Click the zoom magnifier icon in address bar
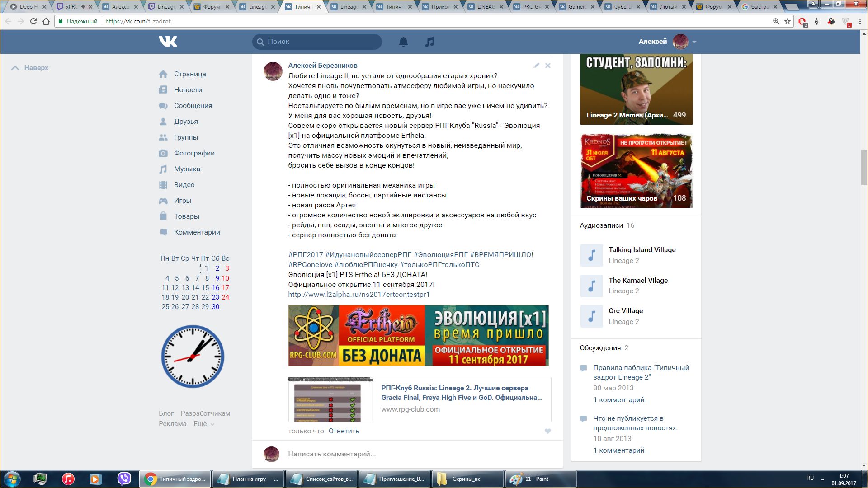This screenshot has width=868, height=488. 776,21
